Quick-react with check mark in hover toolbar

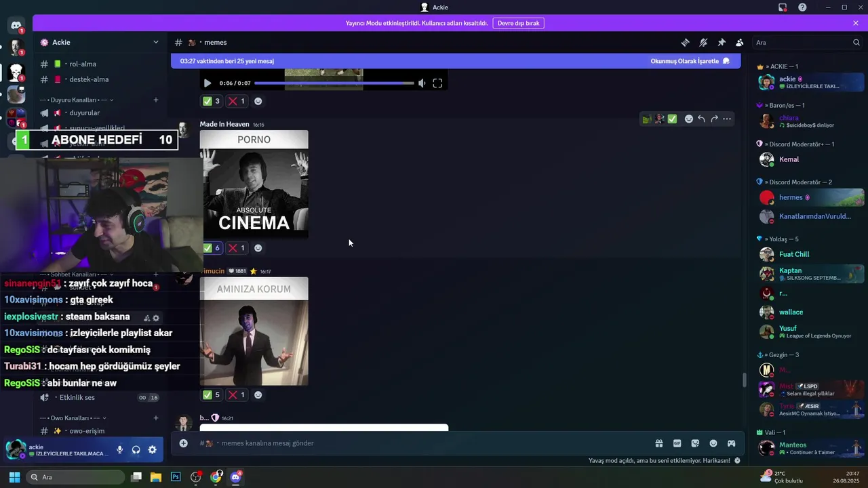[x=672, y=119]
